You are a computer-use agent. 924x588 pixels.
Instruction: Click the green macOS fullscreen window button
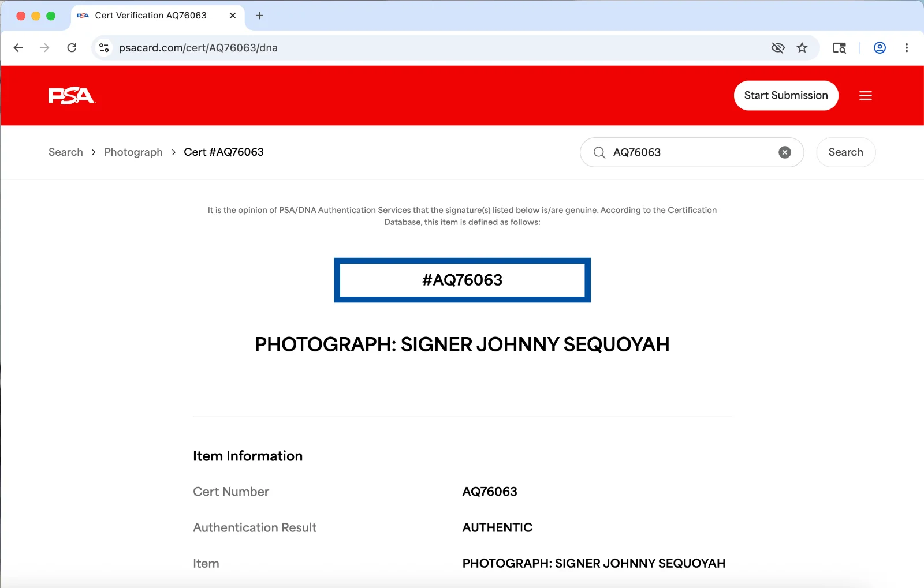51,16
